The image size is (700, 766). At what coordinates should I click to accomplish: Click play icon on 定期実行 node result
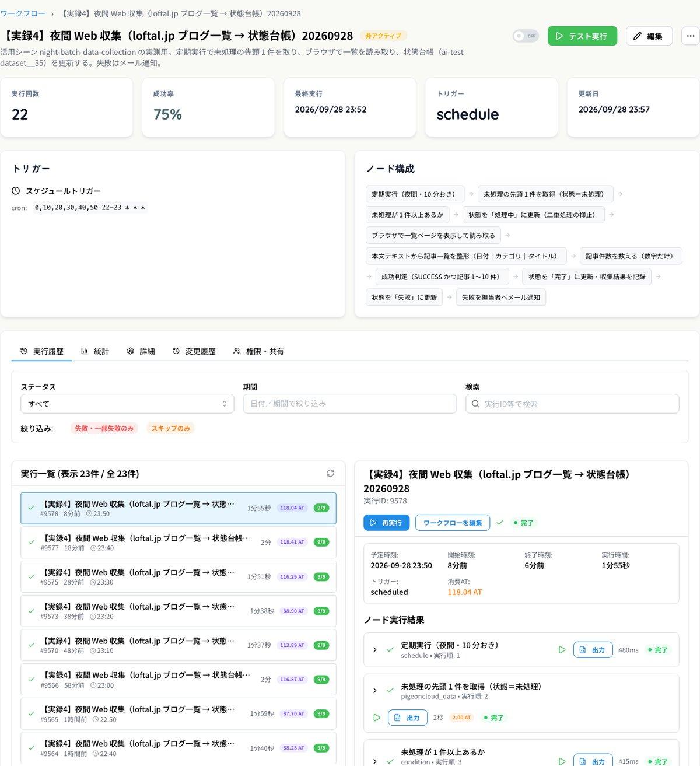(562, 650)
